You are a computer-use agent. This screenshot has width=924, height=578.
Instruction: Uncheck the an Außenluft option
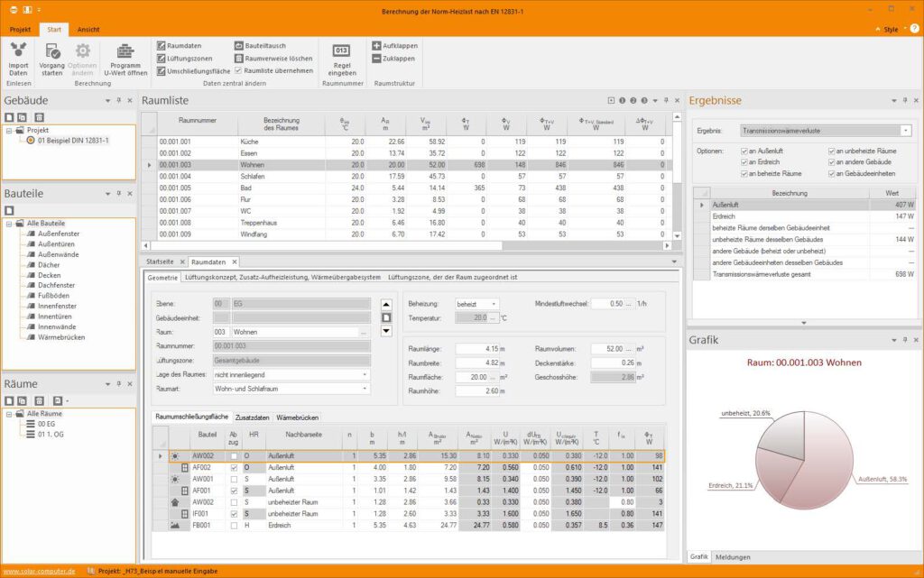coord(744,151)
